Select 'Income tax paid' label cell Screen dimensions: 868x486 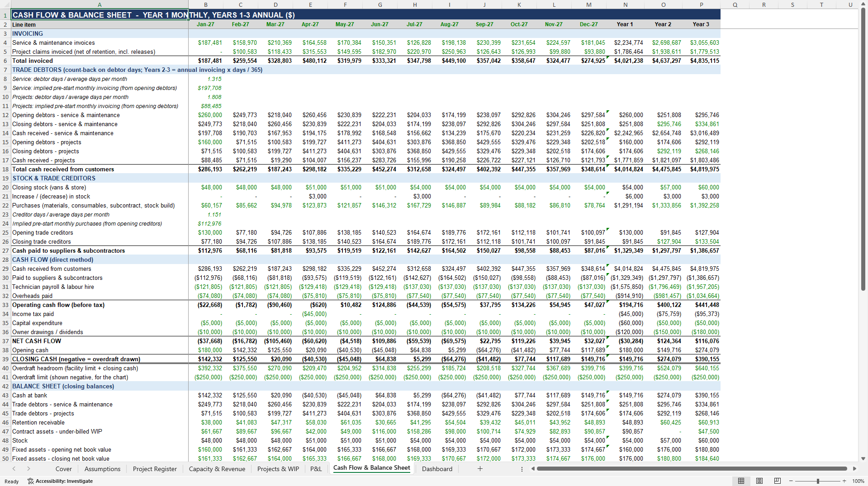tap(100, 314)
